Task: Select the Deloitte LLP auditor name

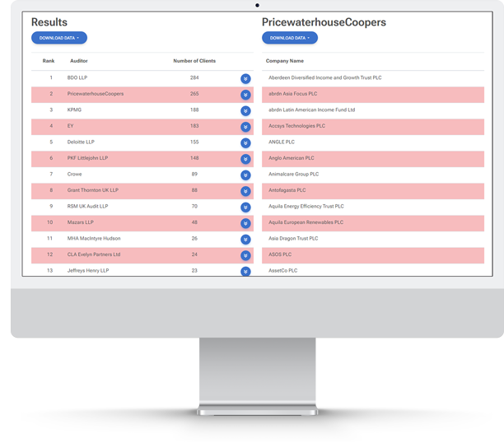Action: pos(81,142)
